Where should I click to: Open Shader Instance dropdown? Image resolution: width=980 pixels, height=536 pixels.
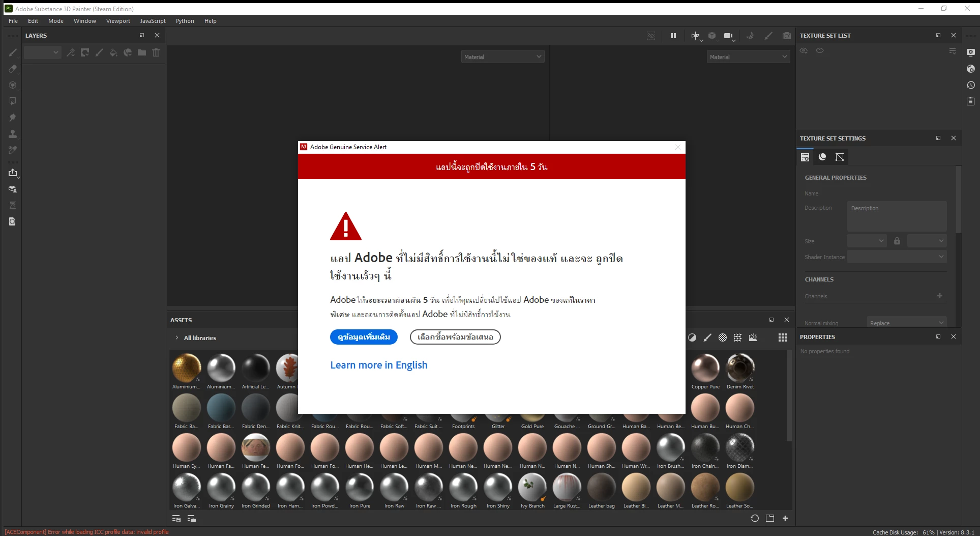click(897, 257)
